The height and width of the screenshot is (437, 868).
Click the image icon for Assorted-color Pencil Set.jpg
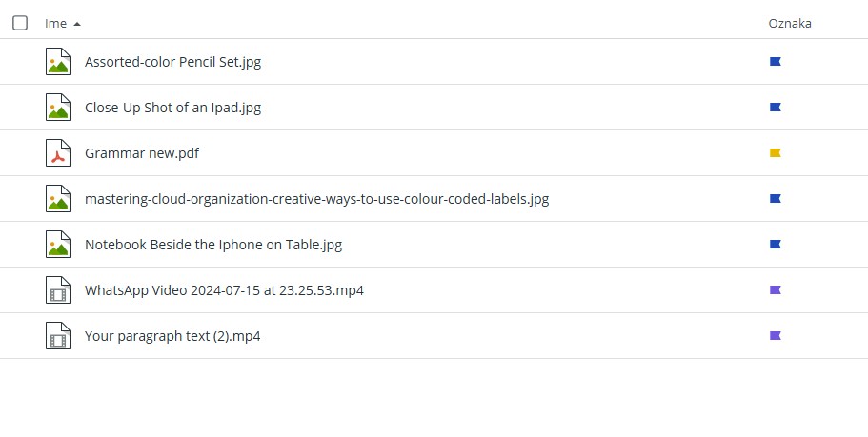57,61
